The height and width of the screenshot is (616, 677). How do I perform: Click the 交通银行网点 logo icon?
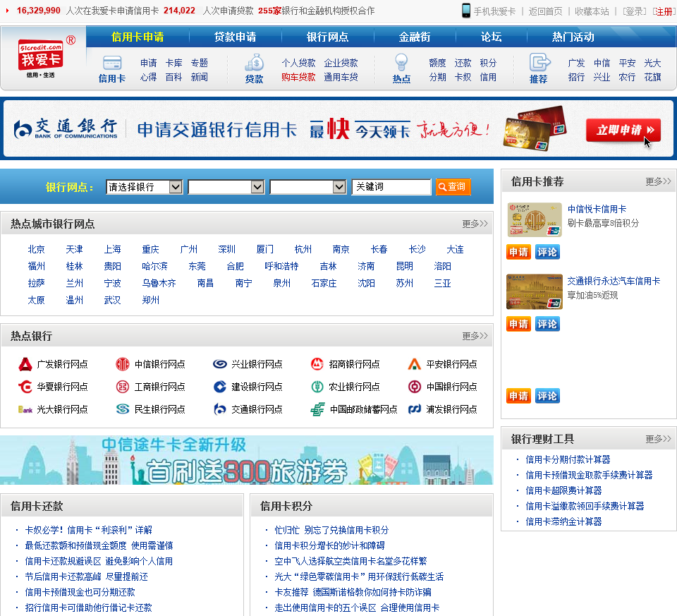point(220,409)
